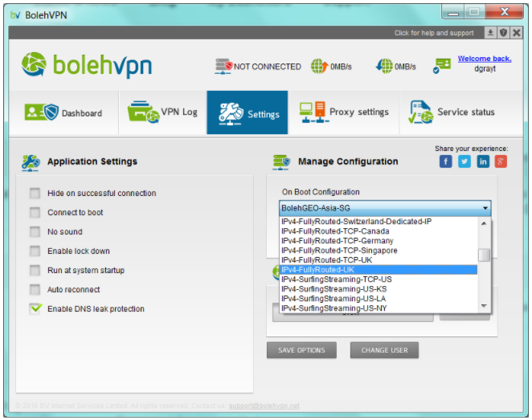Click the BolehVPN globe logo

34,64
